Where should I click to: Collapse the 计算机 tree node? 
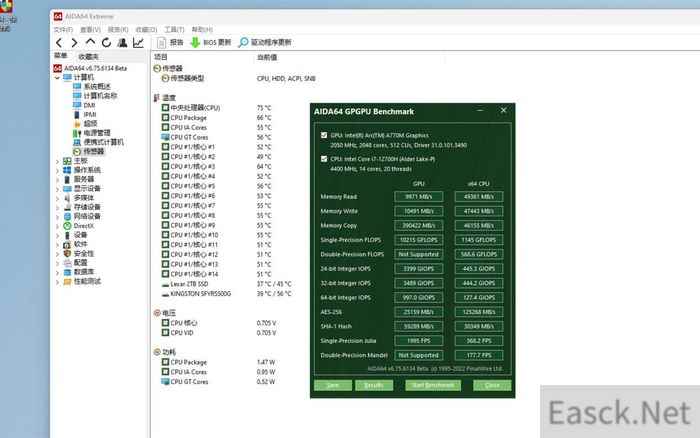click(x=57, y=78)
